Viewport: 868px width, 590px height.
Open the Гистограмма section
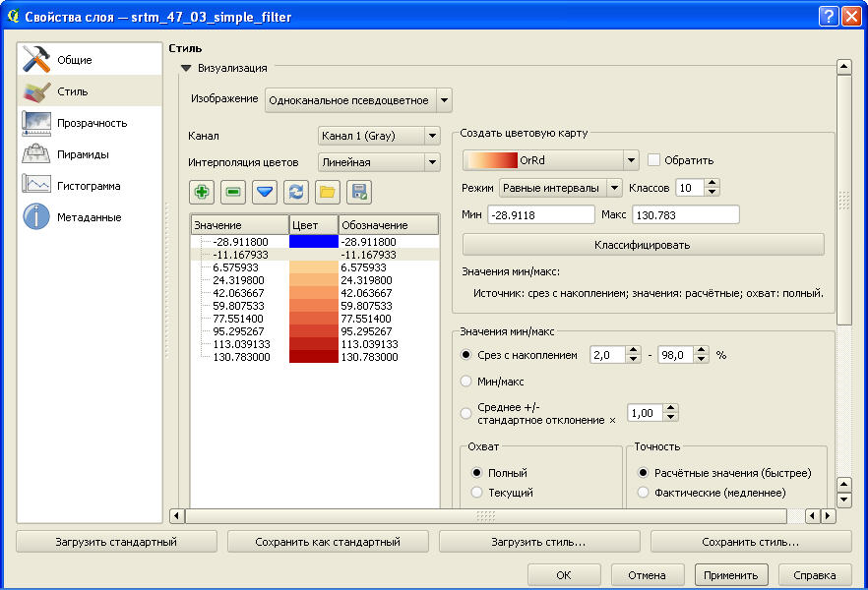pyautogui.click(x=89, y=186)
